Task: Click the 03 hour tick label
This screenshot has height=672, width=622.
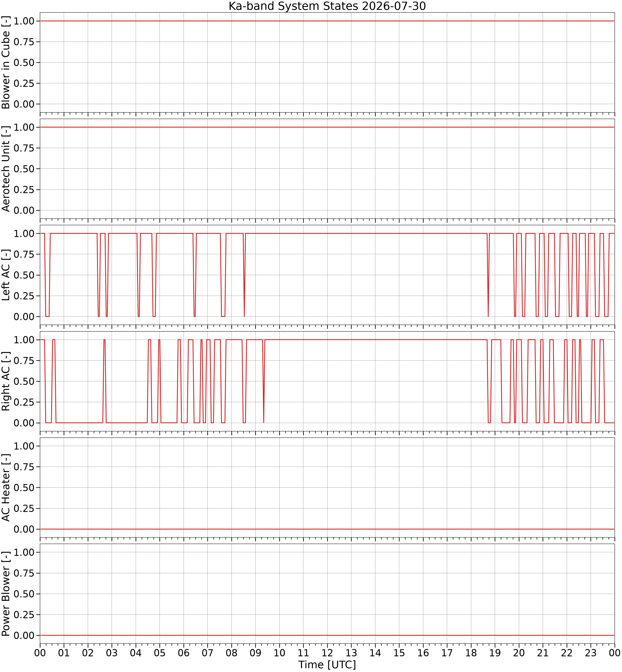Action: pos(112,653)
